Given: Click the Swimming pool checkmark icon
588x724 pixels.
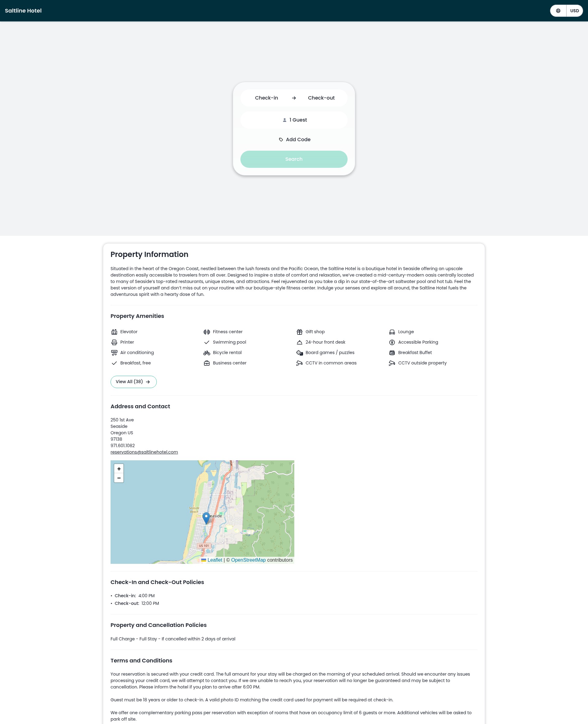Looking at the screenshot, I should coord(207,342).
